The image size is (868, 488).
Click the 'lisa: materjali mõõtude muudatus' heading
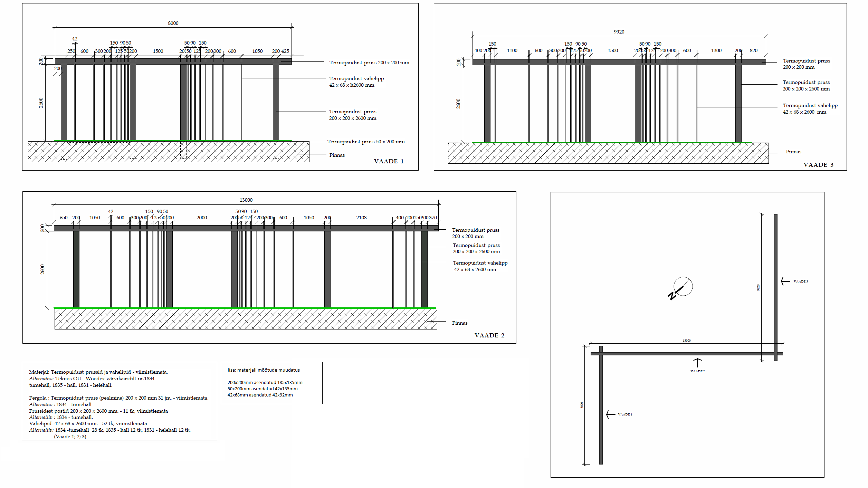pos(264,370)
